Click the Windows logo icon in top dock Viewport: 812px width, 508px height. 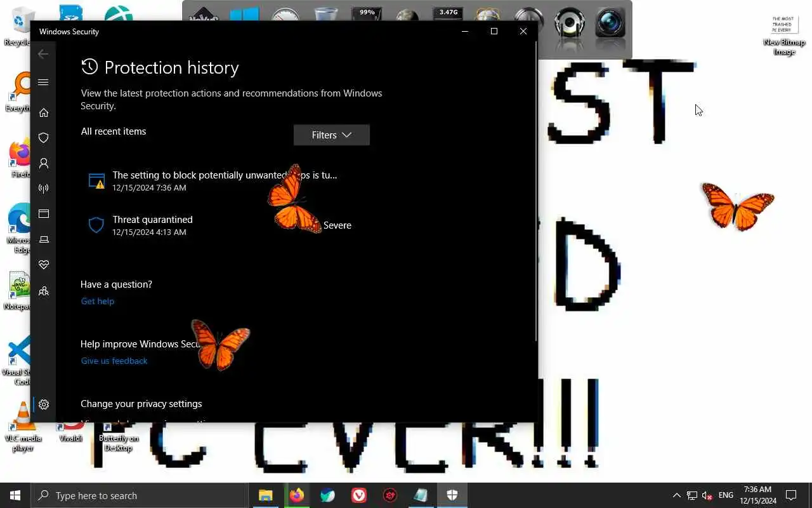click(244, 15)
